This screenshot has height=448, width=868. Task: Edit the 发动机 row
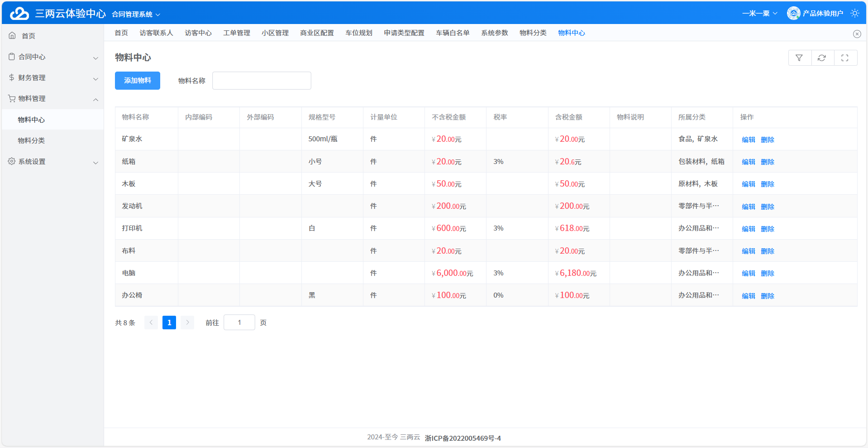tap(749, 207)
